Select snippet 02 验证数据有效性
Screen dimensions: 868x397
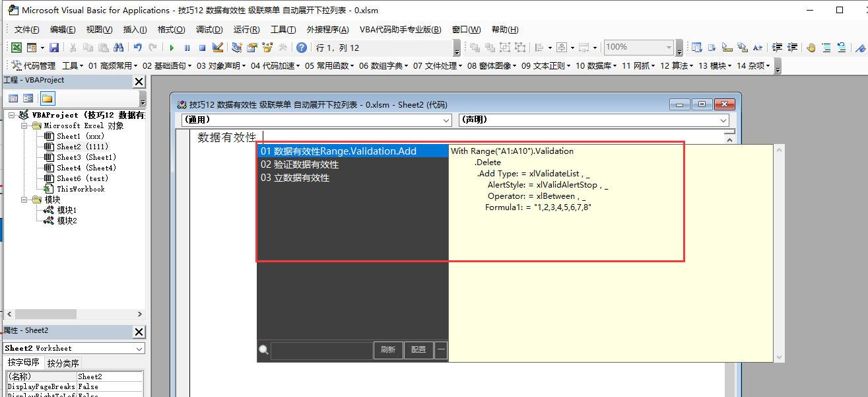pyautogui.click(x=352, y=164)
